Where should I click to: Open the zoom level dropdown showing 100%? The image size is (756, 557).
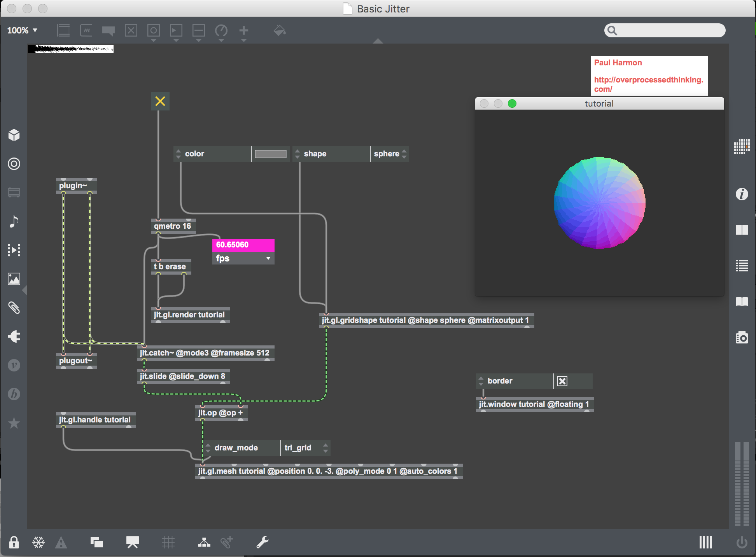pyautogui.click(x=21, y=30)
